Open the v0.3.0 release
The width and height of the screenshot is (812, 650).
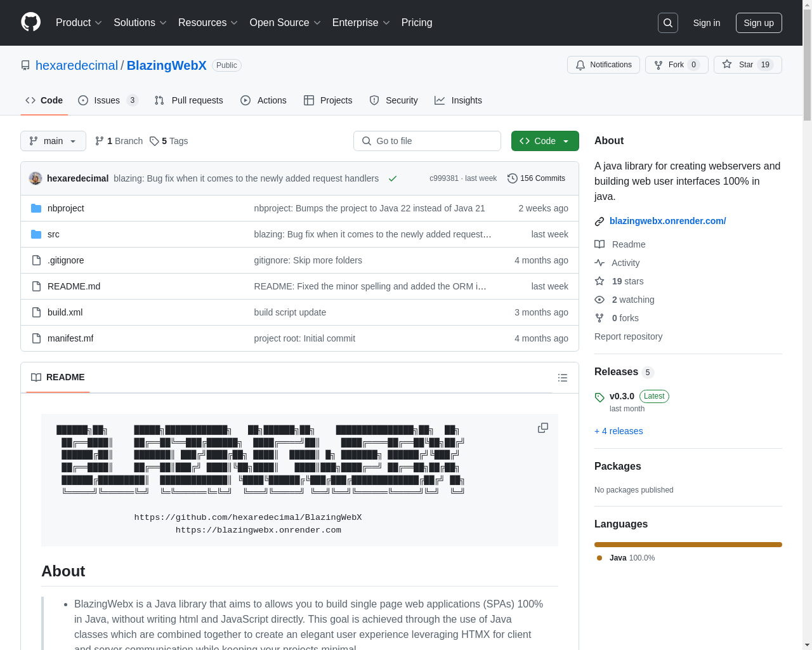[x=622, y=396]
